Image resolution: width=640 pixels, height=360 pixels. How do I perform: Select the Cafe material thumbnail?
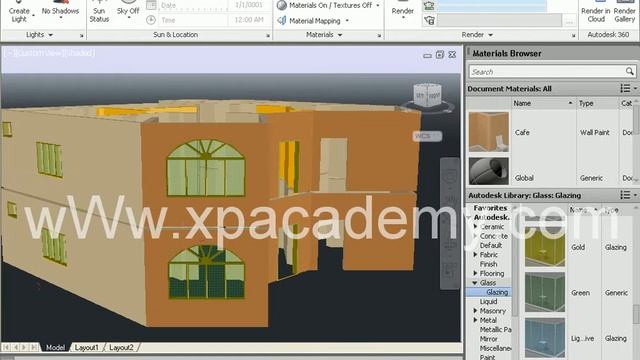coord(489,132)
